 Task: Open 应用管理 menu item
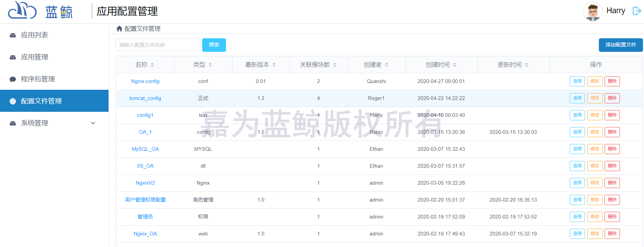[35, 57]
